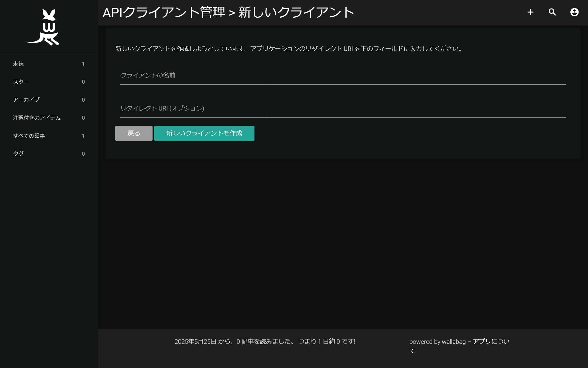Open search with the magnifier icon

click(552, 12)
